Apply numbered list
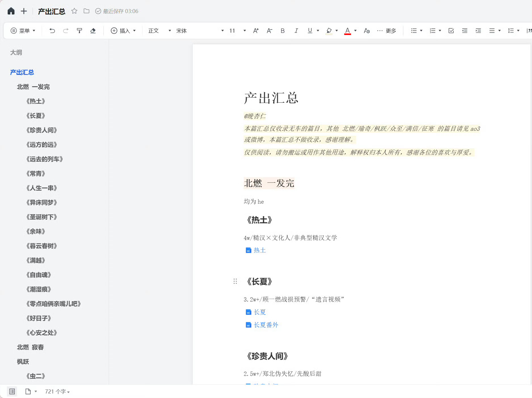 pos(432,31)
